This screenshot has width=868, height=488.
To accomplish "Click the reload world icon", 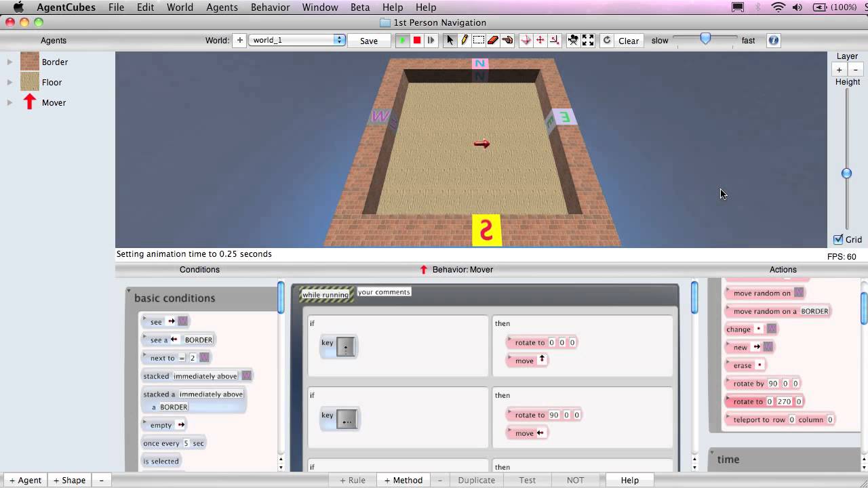I will 607,40.
